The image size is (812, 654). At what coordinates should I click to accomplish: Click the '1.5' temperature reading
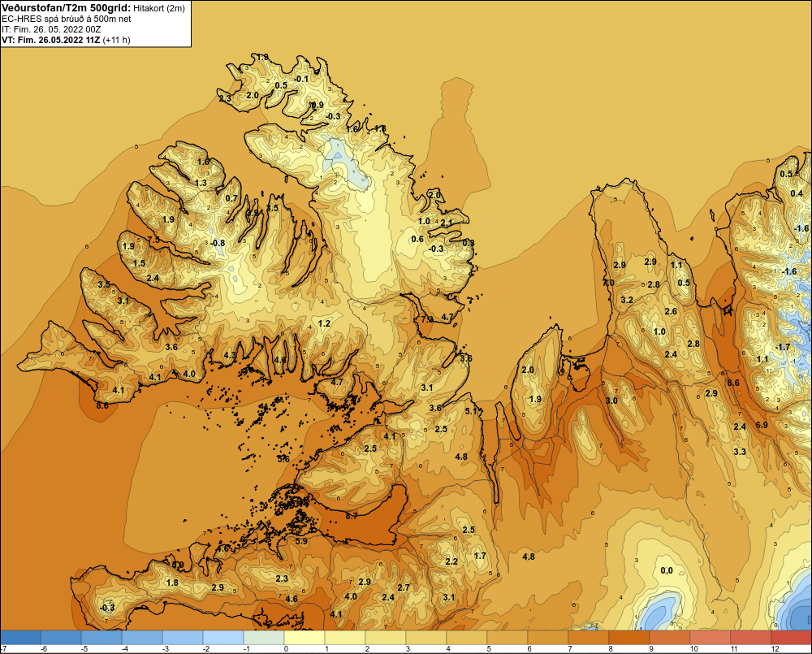(140, 263)
